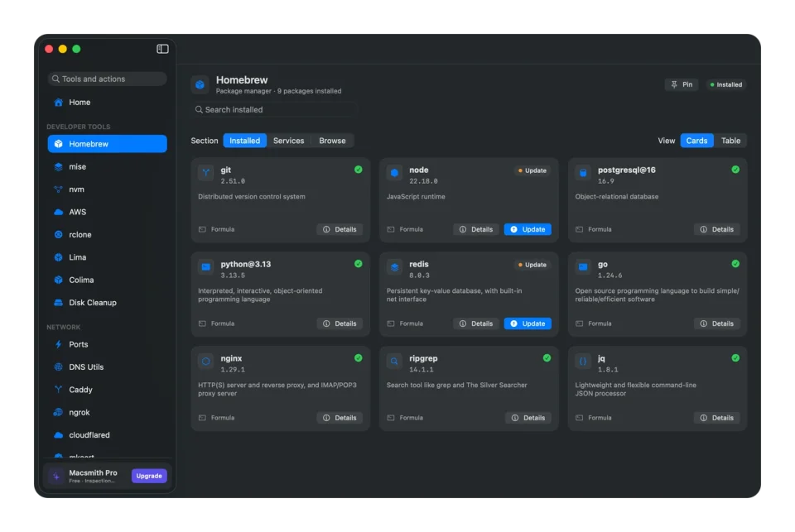The image size is (795, 532).
Task: Select the Cards view
Action: coord(696,141)
